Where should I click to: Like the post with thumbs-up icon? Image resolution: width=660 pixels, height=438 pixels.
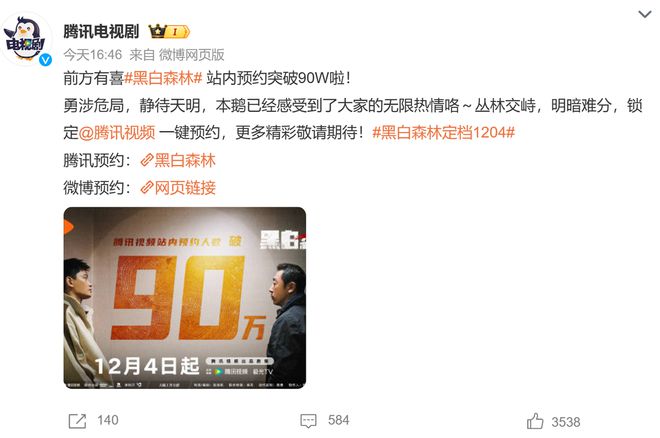coord(535,421)
